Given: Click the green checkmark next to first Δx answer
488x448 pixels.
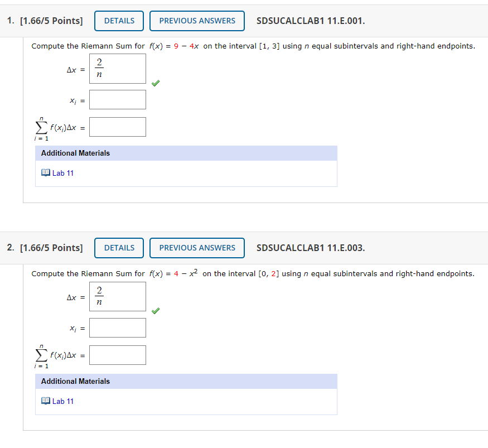Looking at the screenshot, I should (x=156, y=83).
